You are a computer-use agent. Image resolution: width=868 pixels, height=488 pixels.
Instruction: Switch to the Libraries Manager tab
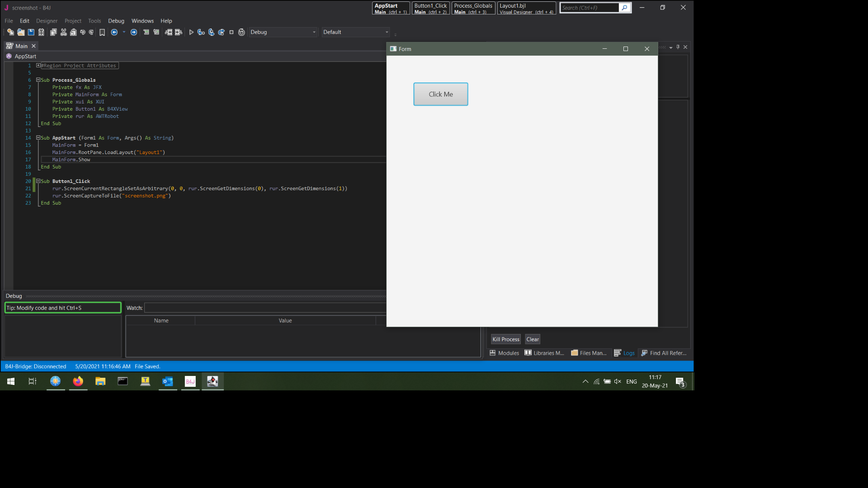[x=544, y=353]
